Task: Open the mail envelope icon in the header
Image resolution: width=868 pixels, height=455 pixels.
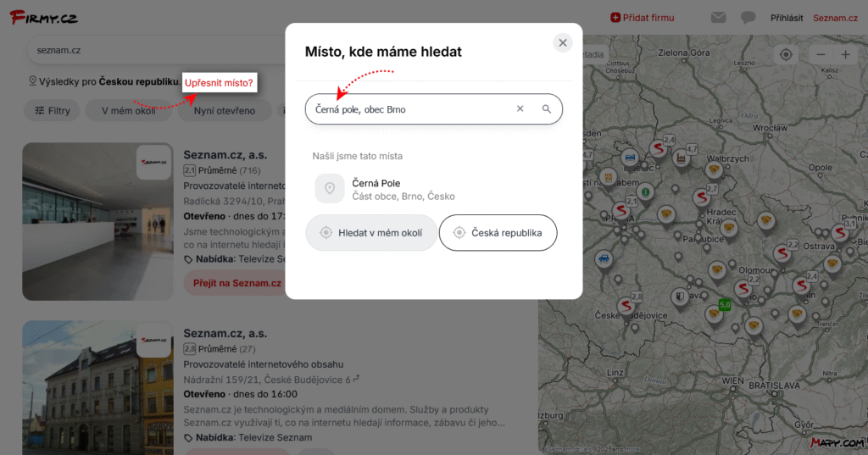Action: tap(719, 18)
